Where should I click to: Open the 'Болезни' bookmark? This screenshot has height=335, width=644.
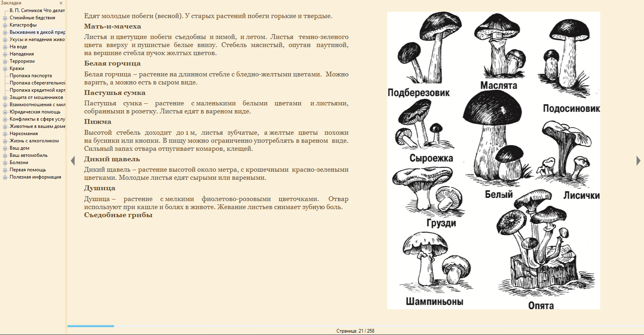pos(19,162)
